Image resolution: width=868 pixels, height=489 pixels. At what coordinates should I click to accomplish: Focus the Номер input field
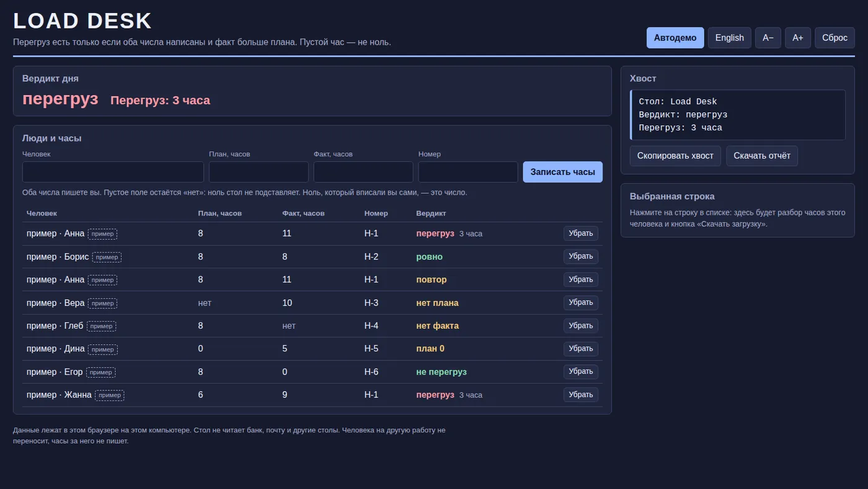[468, 172]
